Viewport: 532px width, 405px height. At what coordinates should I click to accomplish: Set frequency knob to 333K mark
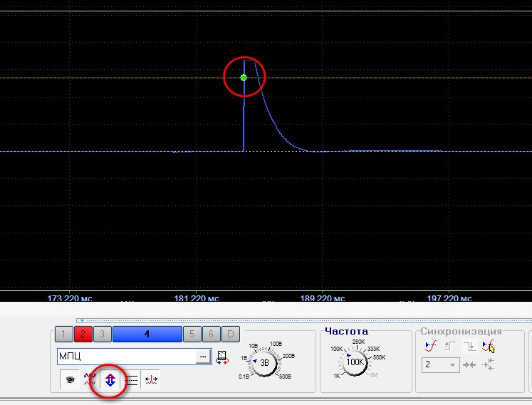373,349
